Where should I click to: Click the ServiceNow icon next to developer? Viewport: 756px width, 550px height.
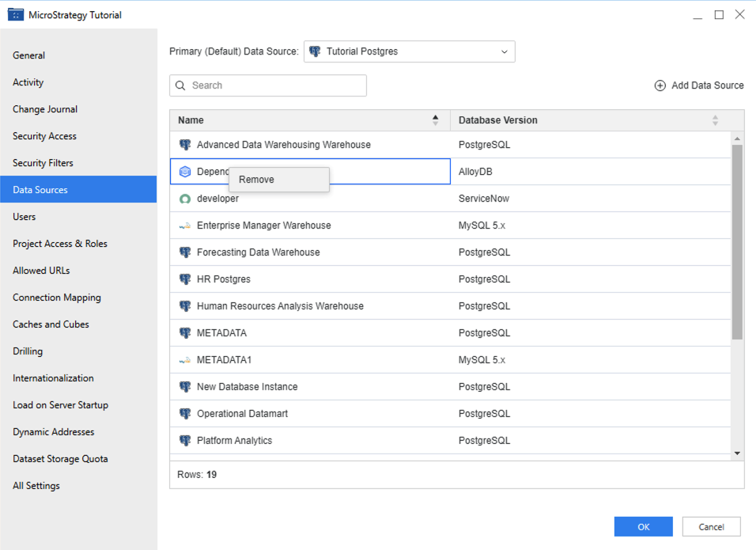point(185,199)
